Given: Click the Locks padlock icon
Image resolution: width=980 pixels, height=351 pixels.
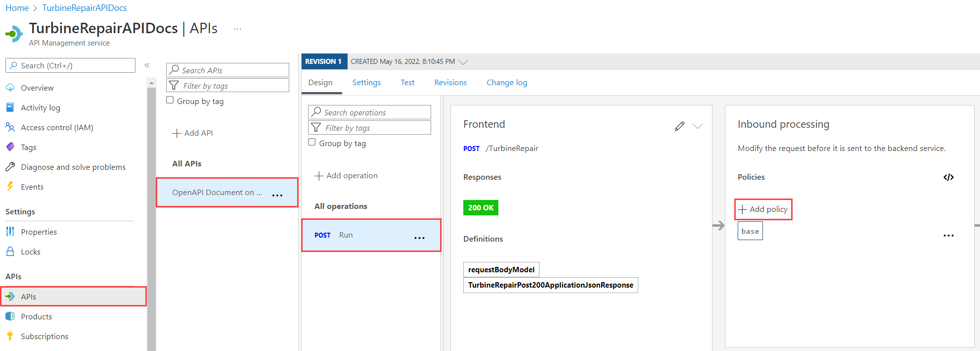Looking at the screenshot, I should point(10,251).
